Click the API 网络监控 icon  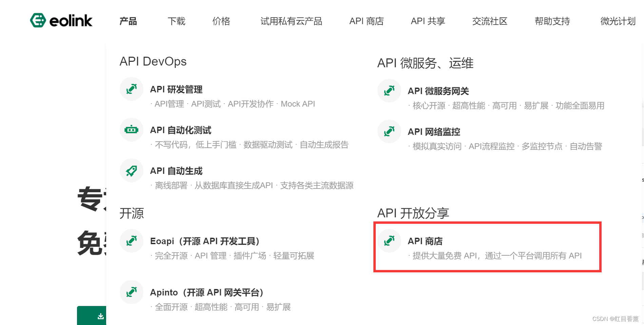(389, 131)
